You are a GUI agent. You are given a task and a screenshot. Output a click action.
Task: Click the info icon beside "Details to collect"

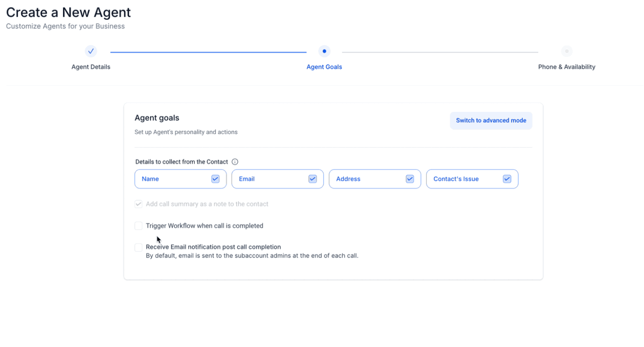(234, 161)
